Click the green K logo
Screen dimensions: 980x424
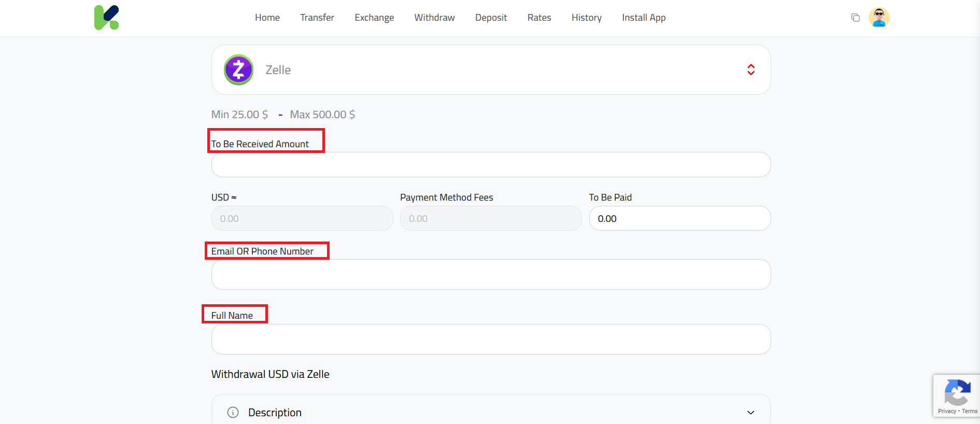[107, 18]
